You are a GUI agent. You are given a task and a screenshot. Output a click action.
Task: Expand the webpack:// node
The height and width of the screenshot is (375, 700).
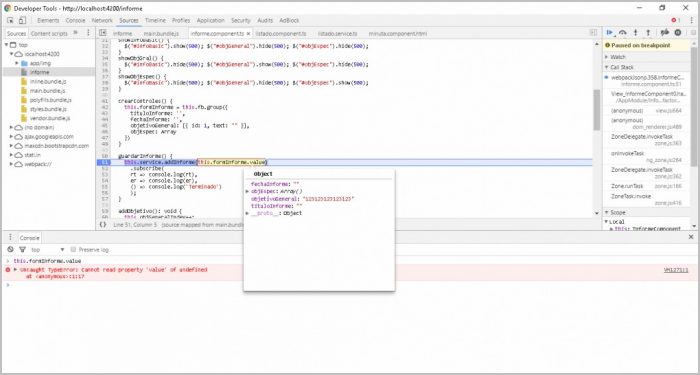click(11, 164)
